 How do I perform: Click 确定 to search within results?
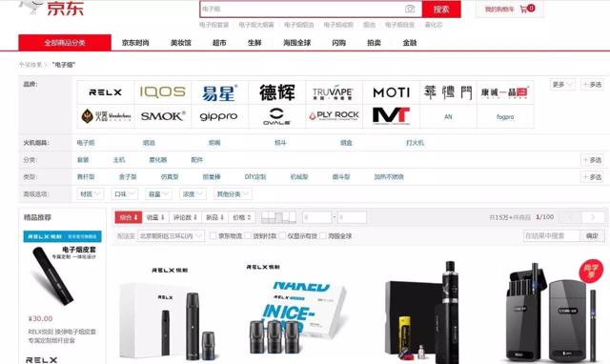click(x=592, y=235)
